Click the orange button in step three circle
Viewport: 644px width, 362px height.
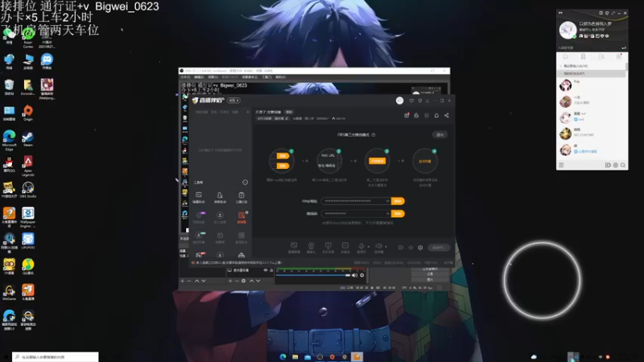(377, 161)
